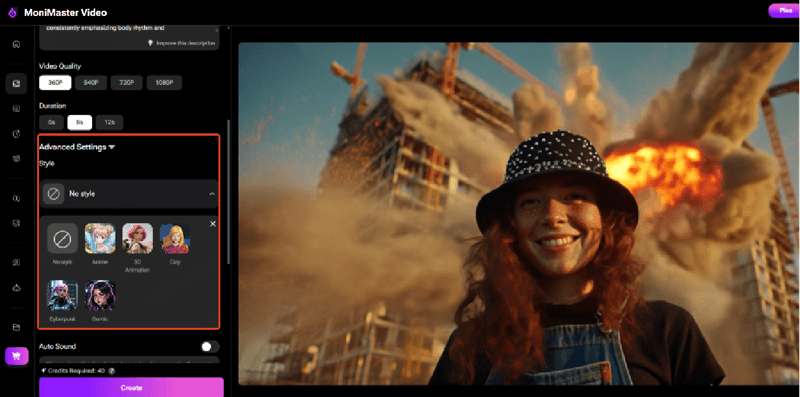The height and width of the screenshot is (397, 800).
Task: Select the 1080P video quality
Action: 164,83
